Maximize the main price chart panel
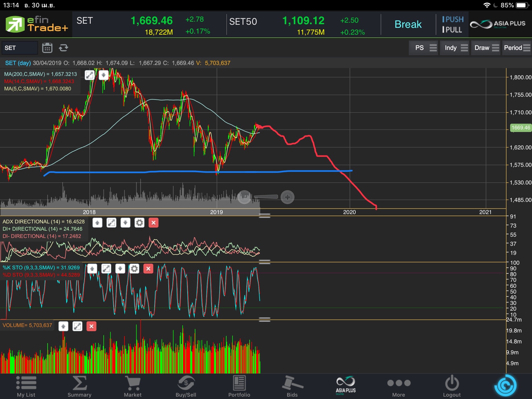This screenshot has width=532, height=399. click(90, 75)
